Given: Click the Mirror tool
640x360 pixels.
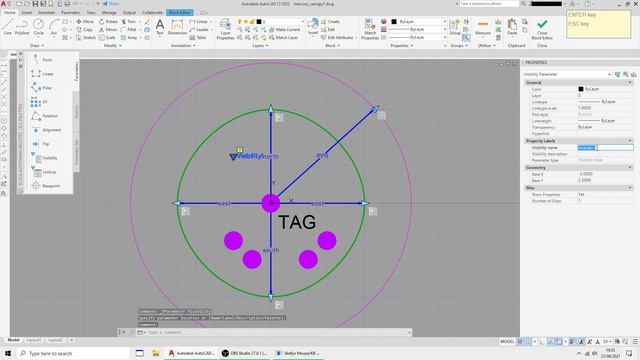Looking at the screenshot, I should [x=108, y=29].
